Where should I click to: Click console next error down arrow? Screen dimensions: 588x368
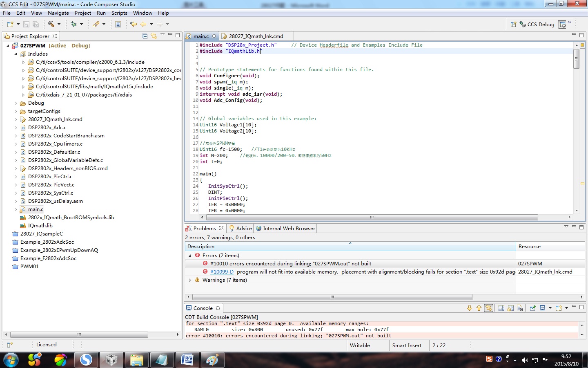coord(470,308)
